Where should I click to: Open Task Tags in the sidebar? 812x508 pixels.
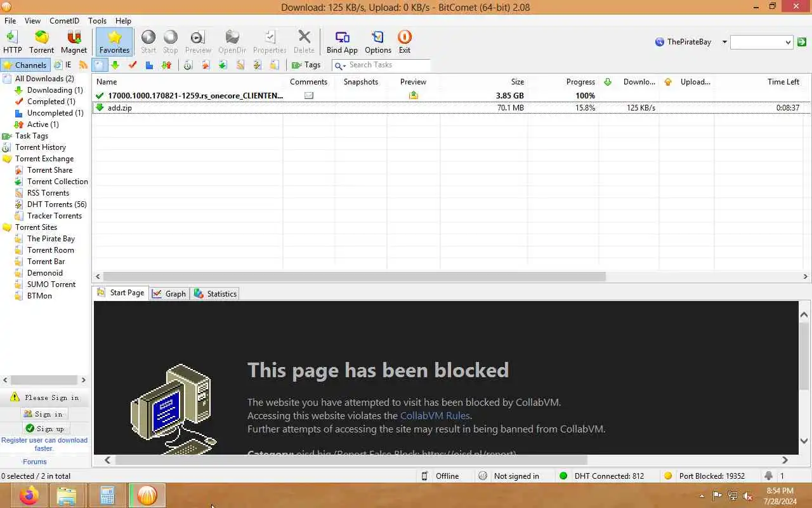pos(31,136)
